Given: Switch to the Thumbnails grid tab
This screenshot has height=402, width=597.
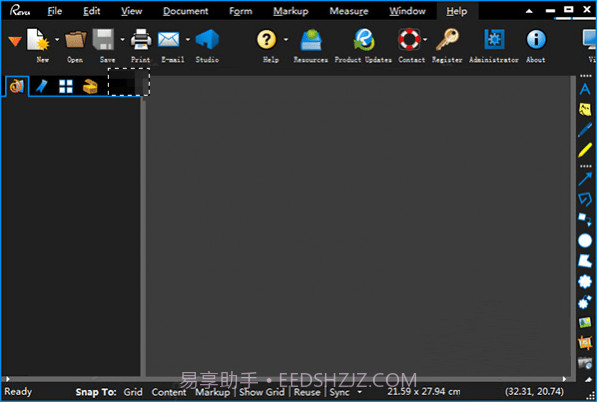Looking at the screenshot, I should [x=65, y=86].
